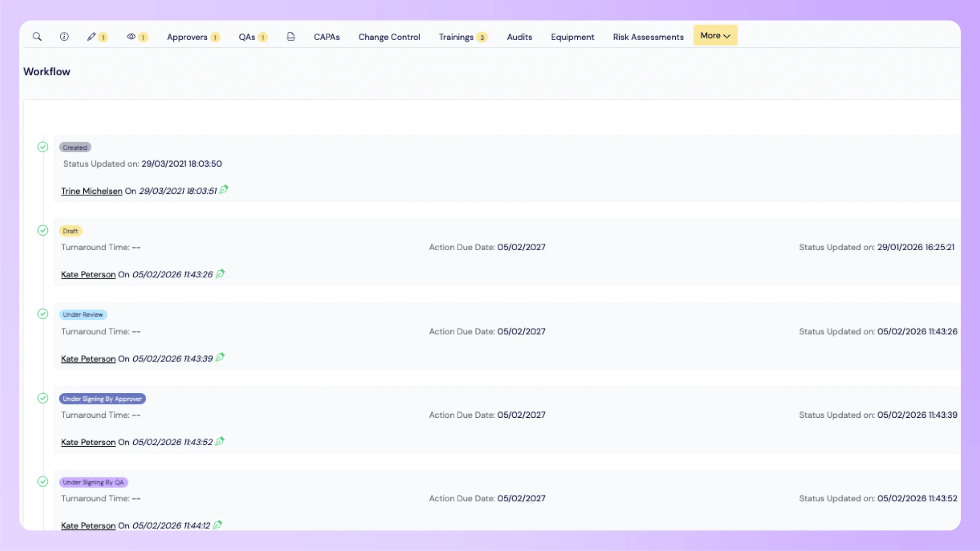
Task: Open the printer icon tab
Action: pos(291,37)
